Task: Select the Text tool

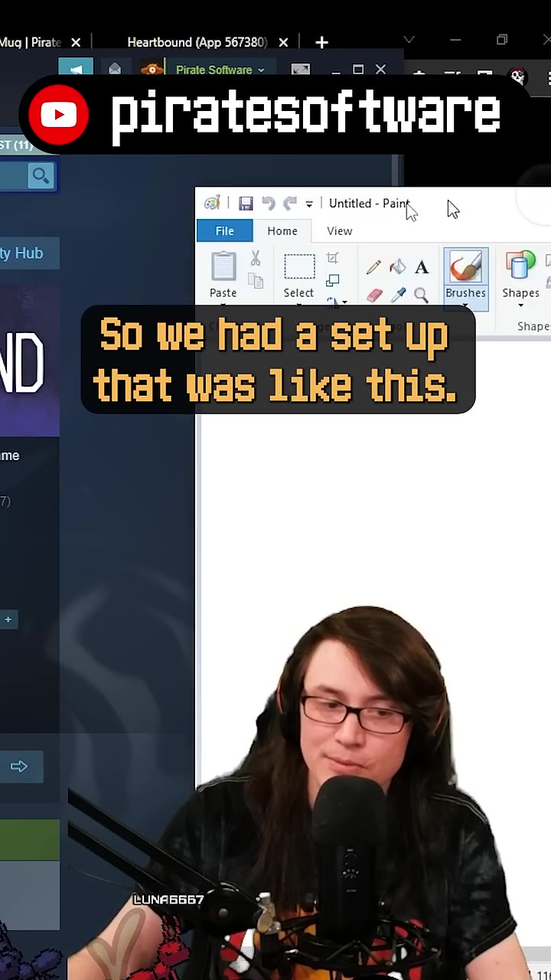Action: coord(422,267)
